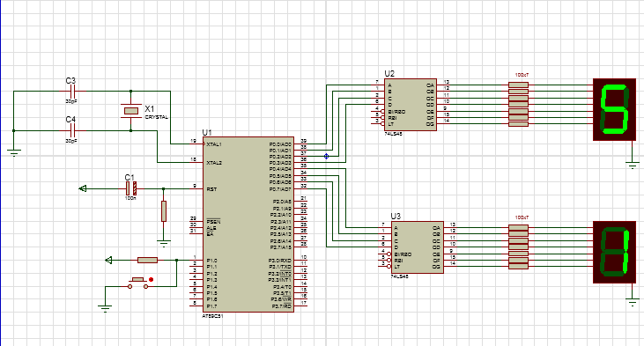Select polarized capacitor C1 near RST
Image resolution: width=644 pixels, height=346 pixels.
pos(131,188)
